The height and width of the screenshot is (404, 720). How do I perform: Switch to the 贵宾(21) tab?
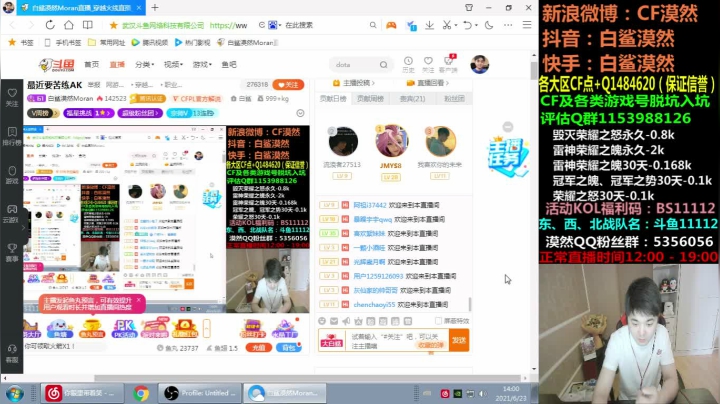412,99
